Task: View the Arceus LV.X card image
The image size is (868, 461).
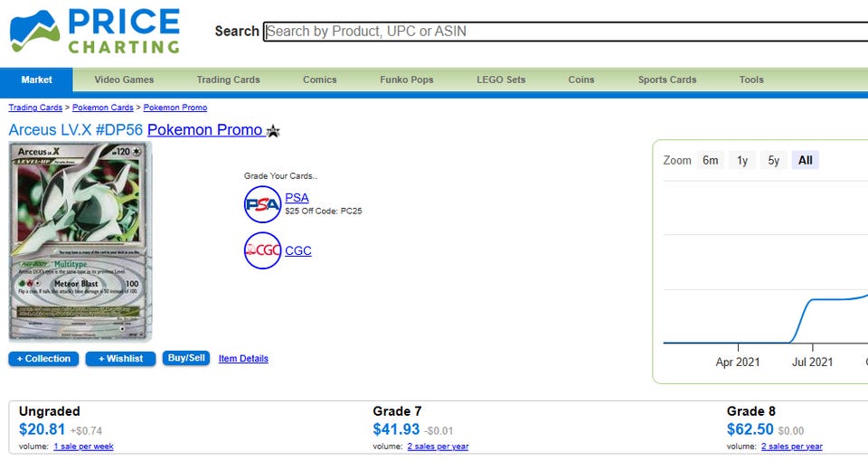Action: pos(80,242)
